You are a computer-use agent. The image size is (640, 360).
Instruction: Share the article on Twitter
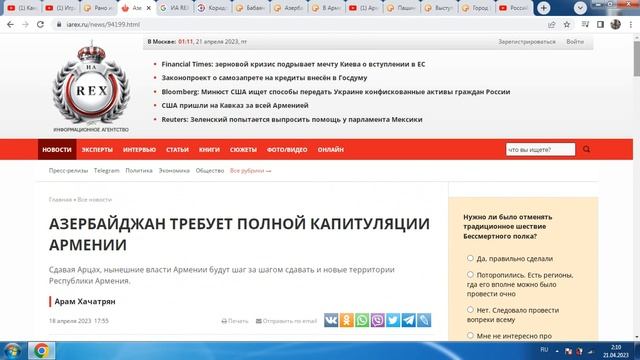click(393, 320)
